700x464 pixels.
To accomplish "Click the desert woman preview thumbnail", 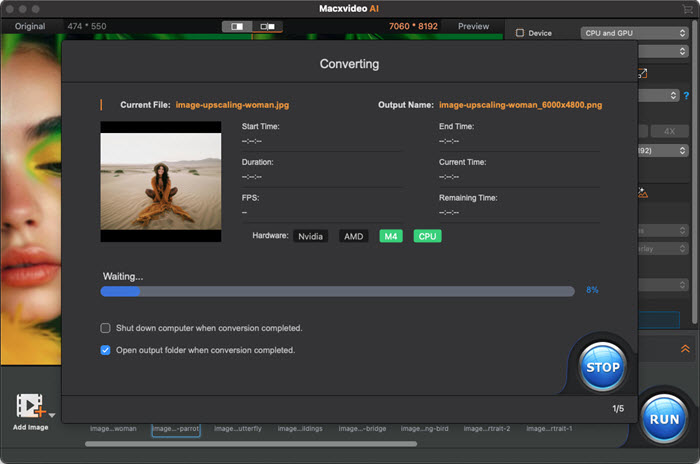I will click(161, 181).
